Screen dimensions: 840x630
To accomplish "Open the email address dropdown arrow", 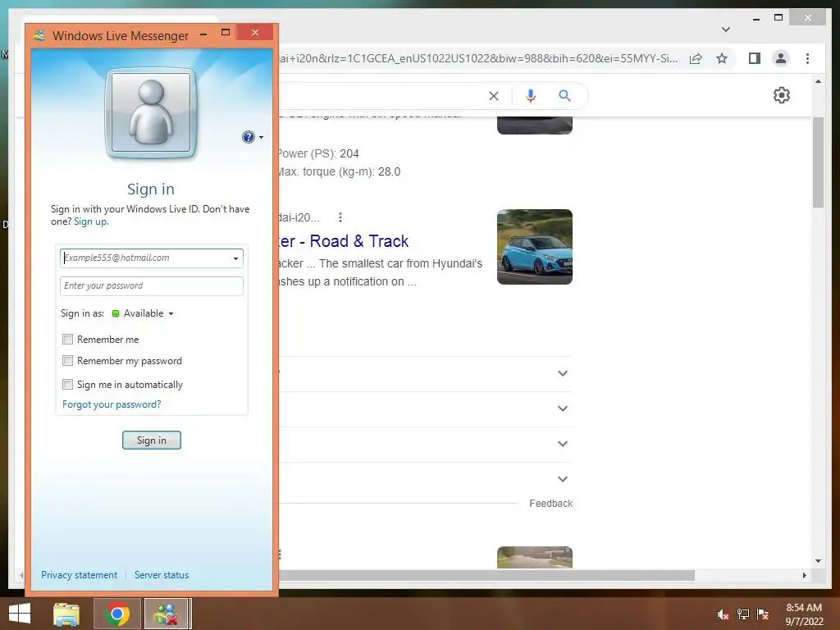I will [235, 258].
